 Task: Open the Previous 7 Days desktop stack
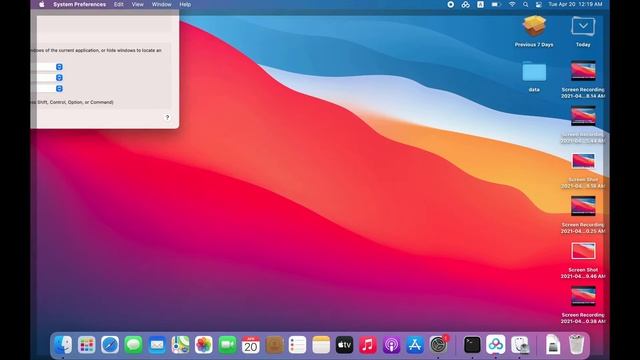click(x=534, y=27)
